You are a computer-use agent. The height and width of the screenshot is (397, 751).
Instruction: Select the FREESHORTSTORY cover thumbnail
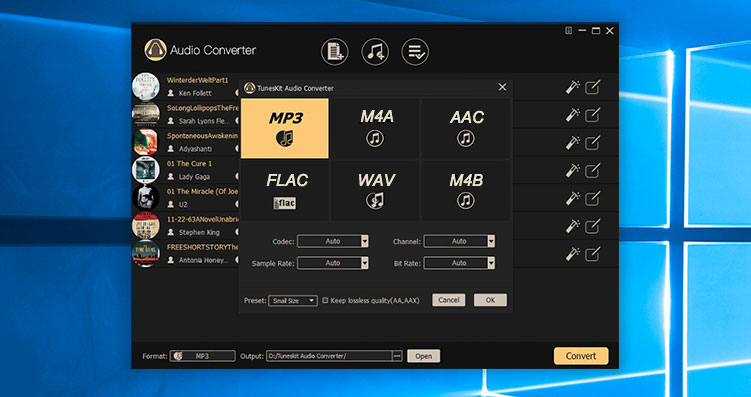tap(146, 253)
